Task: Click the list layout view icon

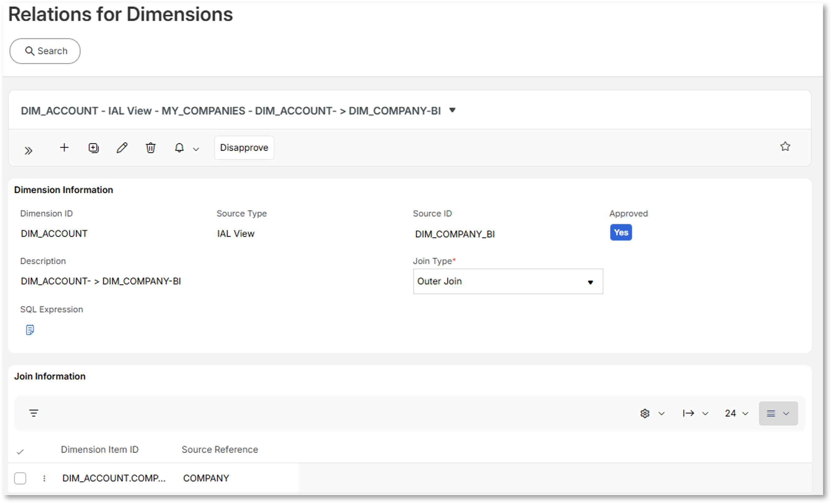Action: [771, 413]
